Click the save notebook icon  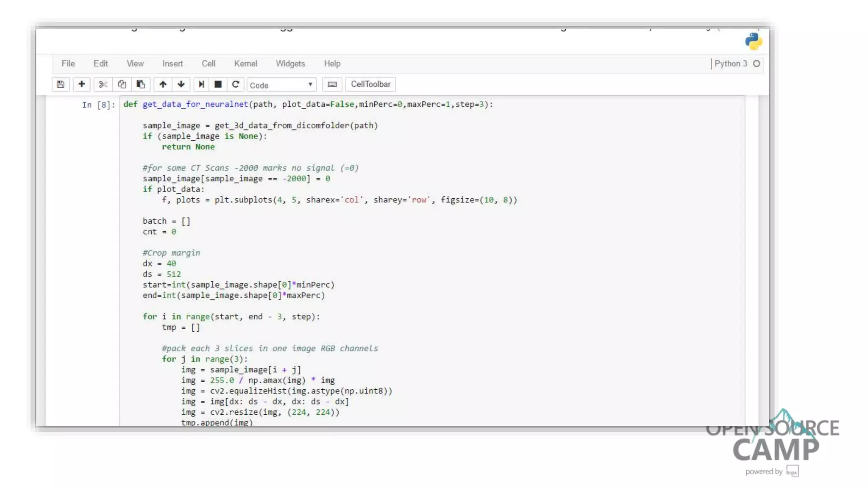61,84
